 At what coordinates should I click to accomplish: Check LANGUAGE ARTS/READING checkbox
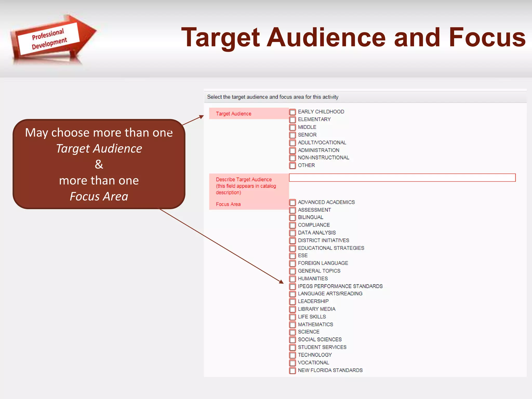pyautogui.click(x=292, y=294)
